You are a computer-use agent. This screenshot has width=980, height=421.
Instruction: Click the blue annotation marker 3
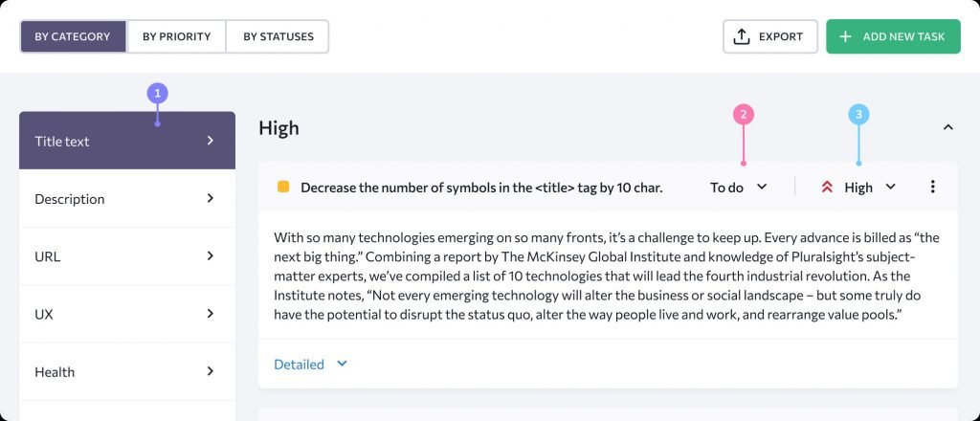click(858, 115)
